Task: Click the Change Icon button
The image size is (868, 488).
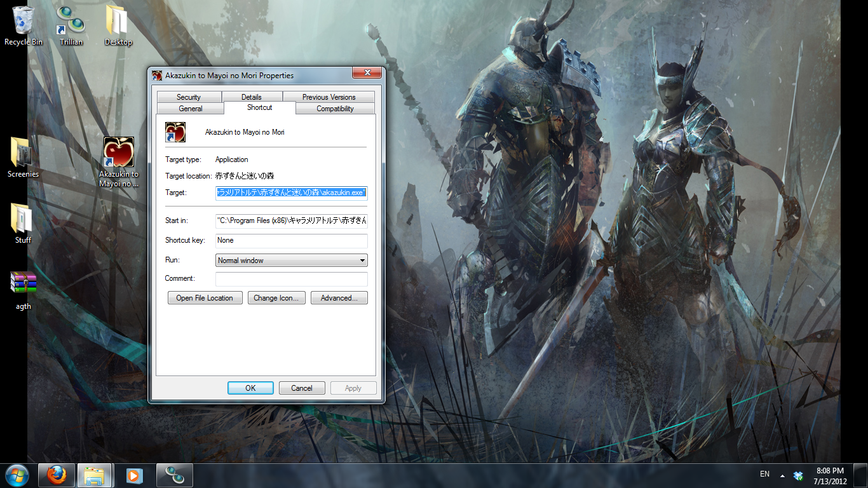Action: point(276,297)
